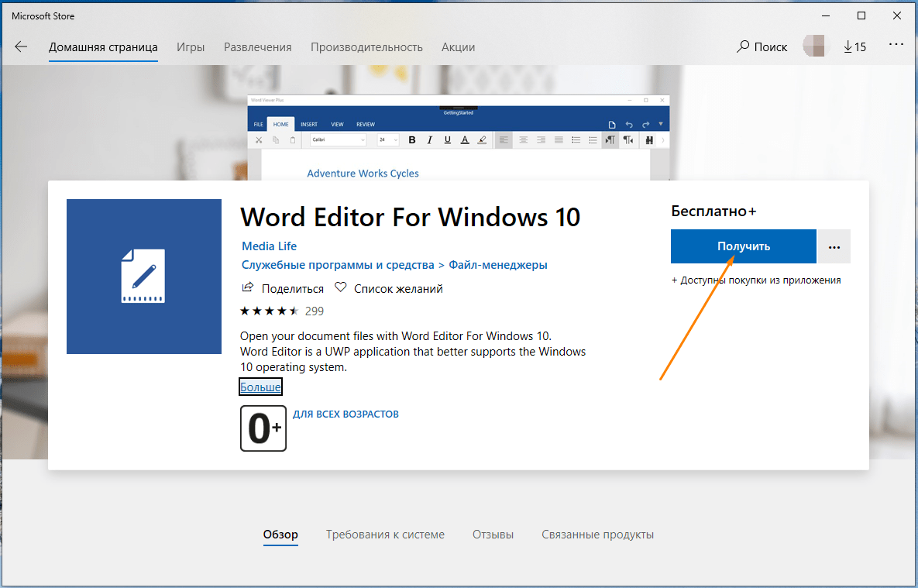Open the Акции tab
The width and height of the screenshot is (918, 588).
click(459, 47)
